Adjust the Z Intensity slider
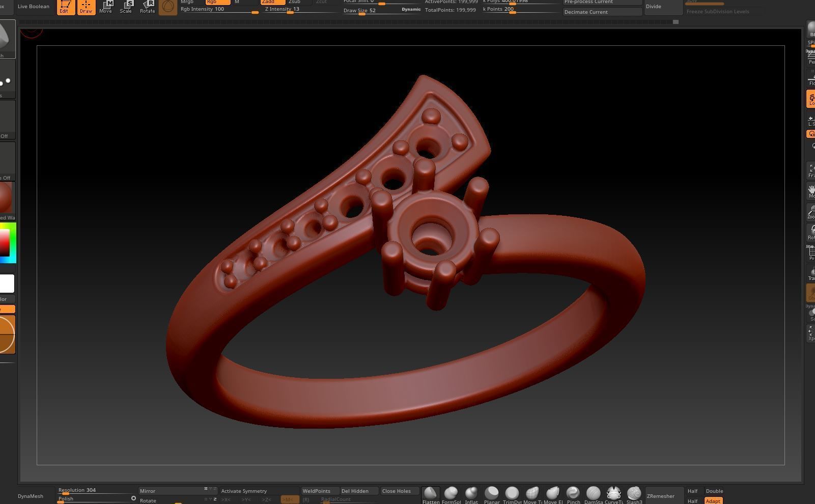The width and height of the screenshot is (815, 504). click(x=300, y=10)
